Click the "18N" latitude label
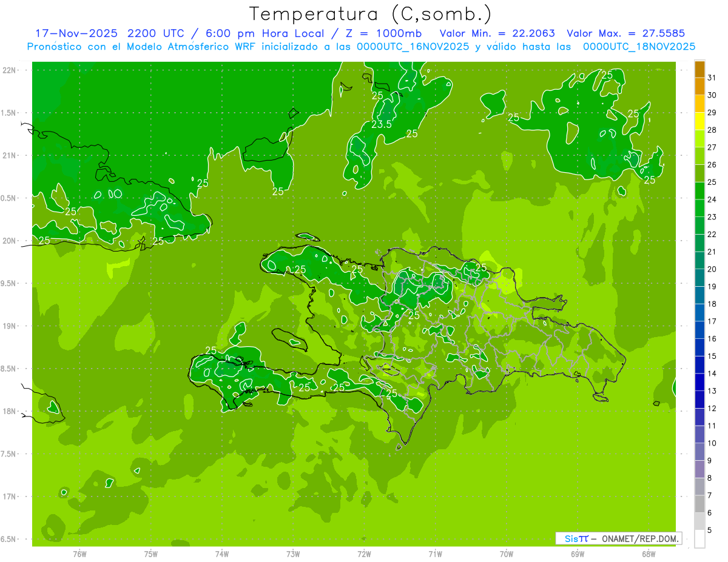 tap(9, 412)
